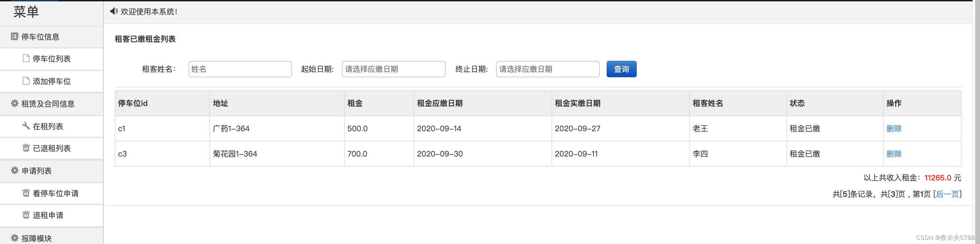The height and width of the screenshot is (244, 980).
Task: Click the 租金应缴日期 column header
Action: 482,103
